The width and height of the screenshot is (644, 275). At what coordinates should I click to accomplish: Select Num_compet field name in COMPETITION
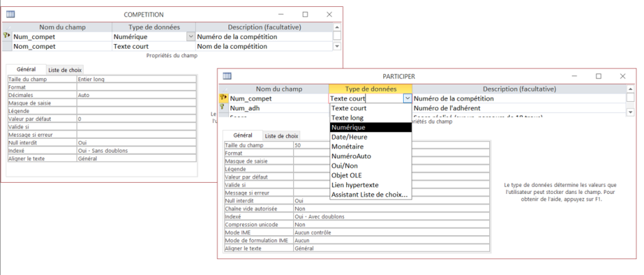pyautogui.click(x=62, y=36)
